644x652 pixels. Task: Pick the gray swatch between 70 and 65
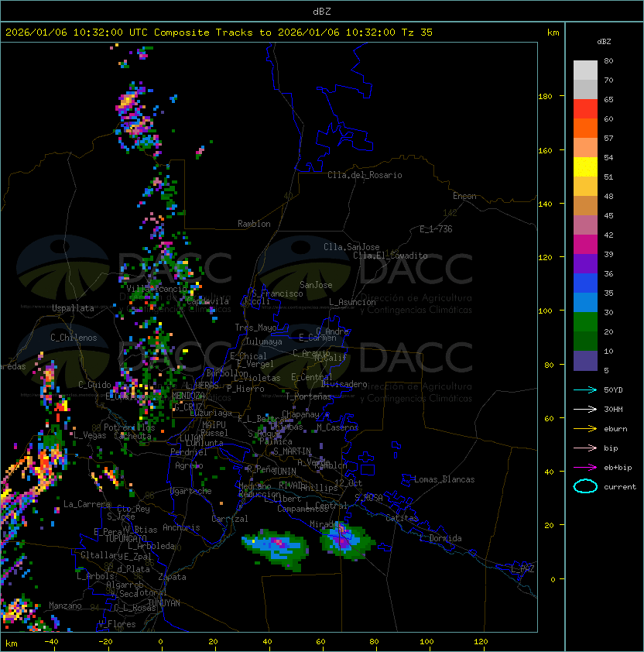click(585, 89)
